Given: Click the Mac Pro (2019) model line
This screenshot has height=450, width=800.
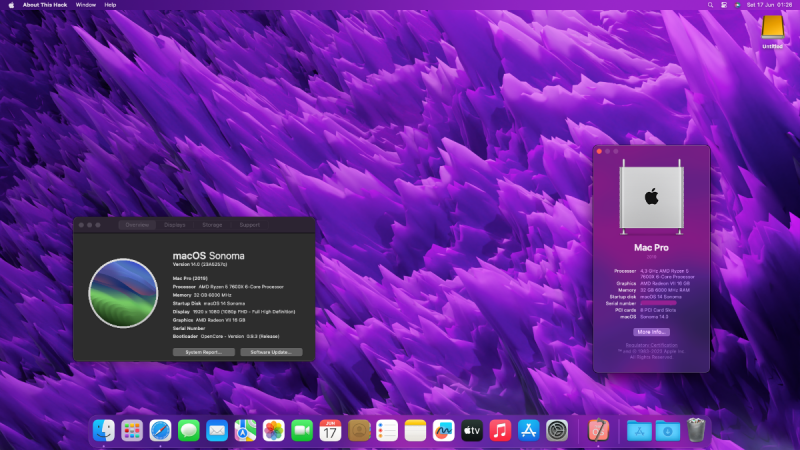Looking at the screenshot, I should [x=190, y=279].
